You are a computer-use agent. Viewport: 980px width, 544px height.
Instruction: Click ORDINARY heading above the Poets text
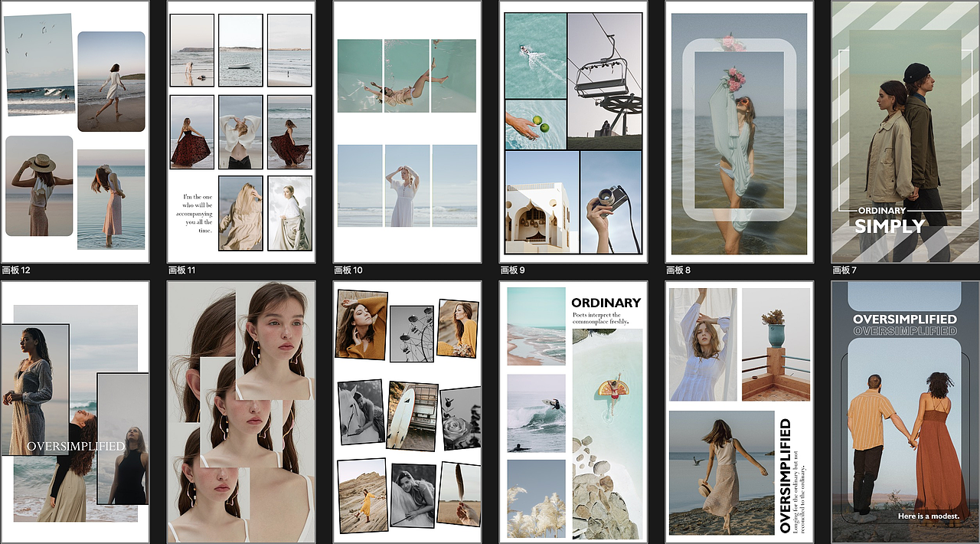click(x=606, y=303)
